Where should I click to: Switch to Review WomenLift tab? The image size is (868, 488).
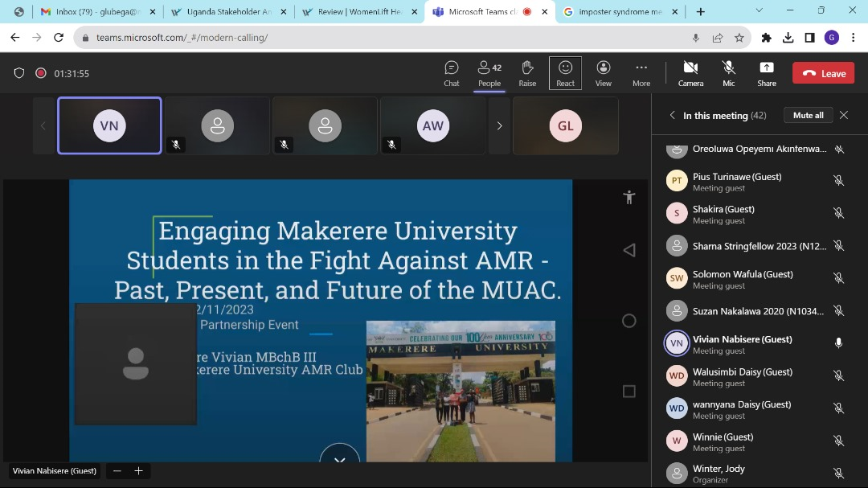pos(359,11)
